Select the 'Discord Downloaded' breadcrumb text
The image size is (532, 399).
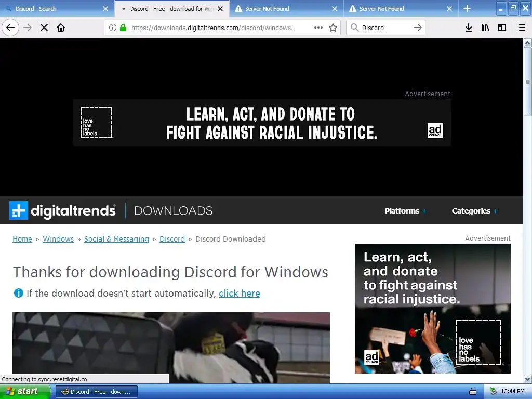(x=230, y=239)
